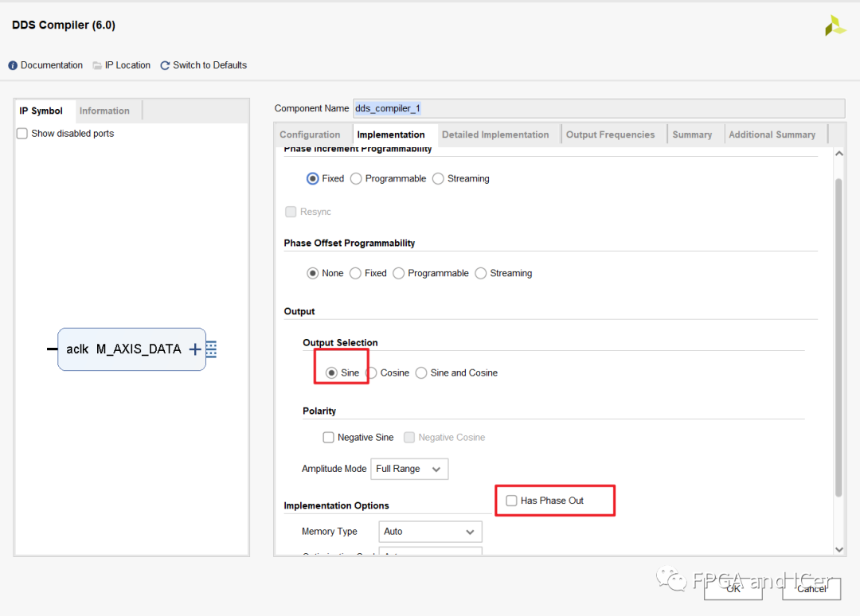Open the Memory Type dropdown
Viewport: 860px width, 616px height.
(x=430, y=532)
